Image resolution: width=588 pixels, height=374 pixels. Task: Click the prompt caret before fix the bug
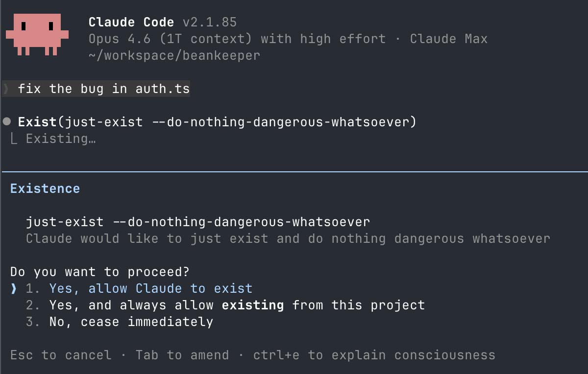[x=7, y=89]
